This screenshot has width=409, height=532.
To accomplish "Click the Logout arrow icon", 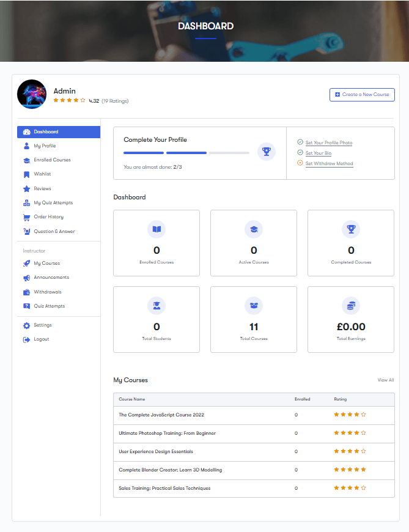I will [26, 339].
